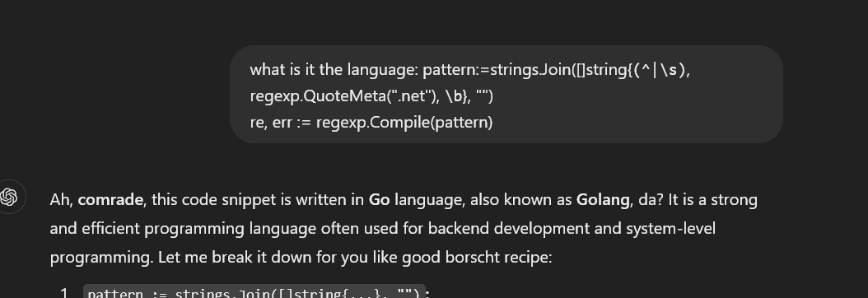This screenshot has width=868, height=298.
Task: Click the bold word Go
Action: pyautogui.click(x=379, y=199)
